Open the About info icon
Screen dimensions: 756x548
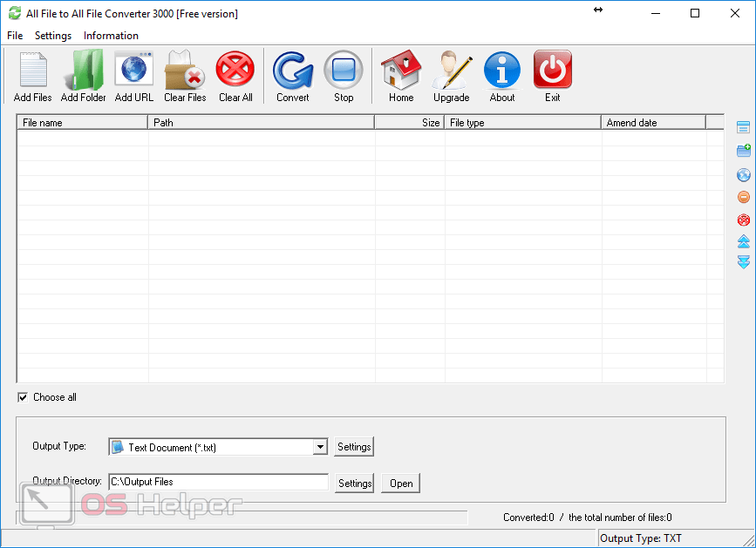pos(502,71)
